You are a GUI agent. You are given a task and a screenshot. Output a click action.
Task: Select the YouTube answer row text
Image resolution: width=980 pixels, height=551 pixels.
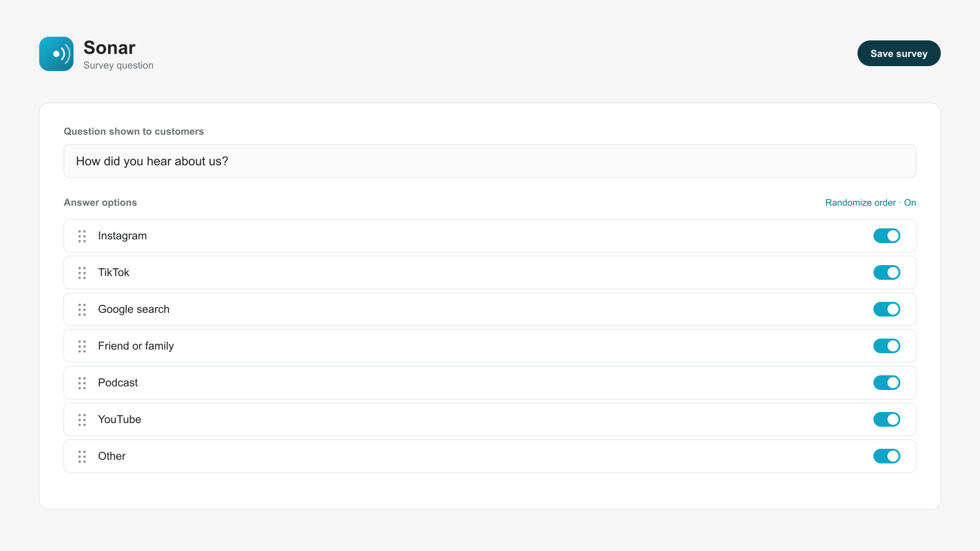(119, 419)
